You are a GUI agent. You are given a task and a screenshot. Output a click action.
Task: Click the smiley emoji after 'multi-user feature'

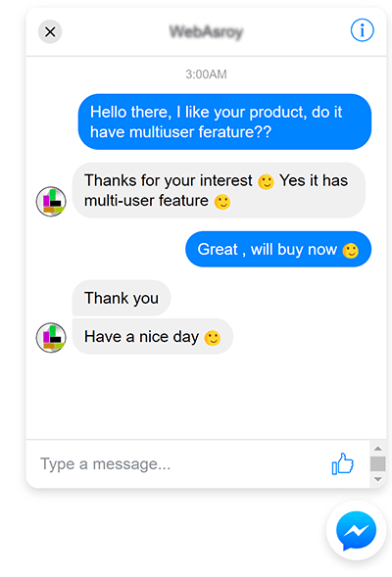[x=222, y=202]
